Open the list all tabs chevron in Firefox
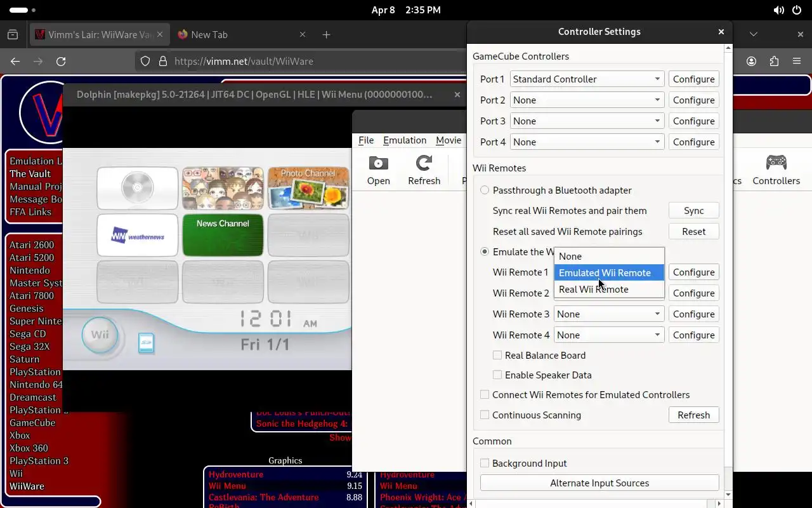Screen dimensions: 812x508 754,34
